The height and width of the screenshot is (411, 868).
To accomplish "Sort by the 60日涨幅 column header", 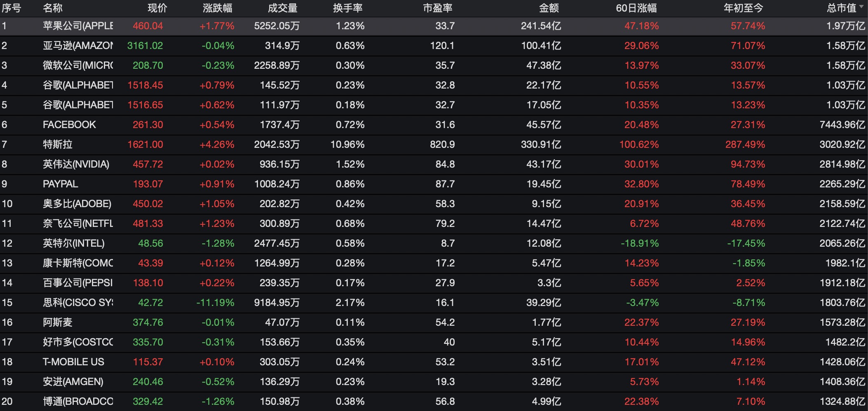I will 636,8.
